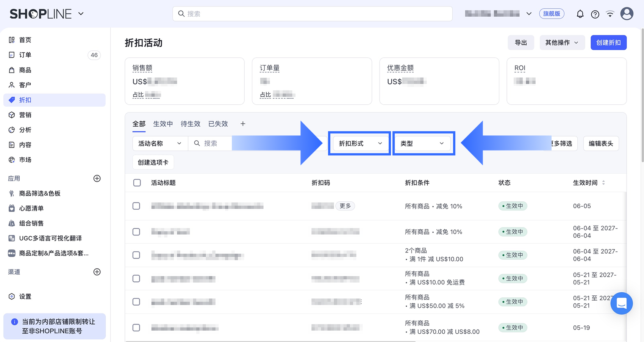Screen dimensions: 644x342
Task: Add a channel with the plus icon beside 渠道
Action: 97,272
